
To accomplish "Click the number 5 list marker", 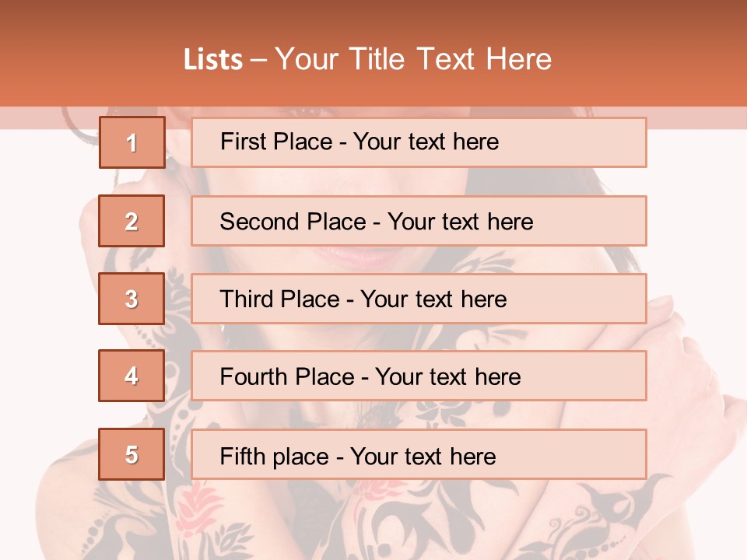I will pos(132,454).
